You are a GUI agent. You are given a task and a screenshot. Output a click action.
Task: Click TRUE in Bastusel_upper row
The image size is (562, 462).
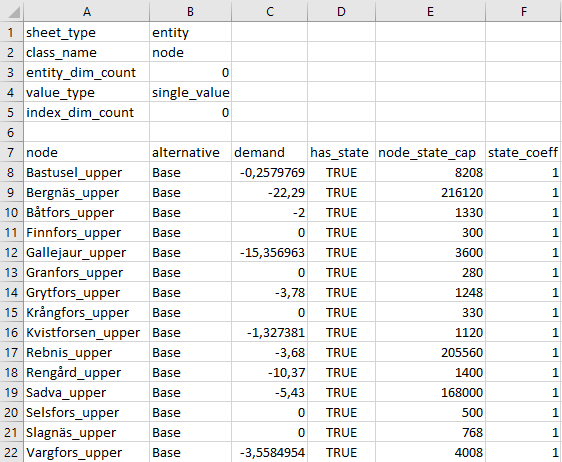(x=341, y=173)
